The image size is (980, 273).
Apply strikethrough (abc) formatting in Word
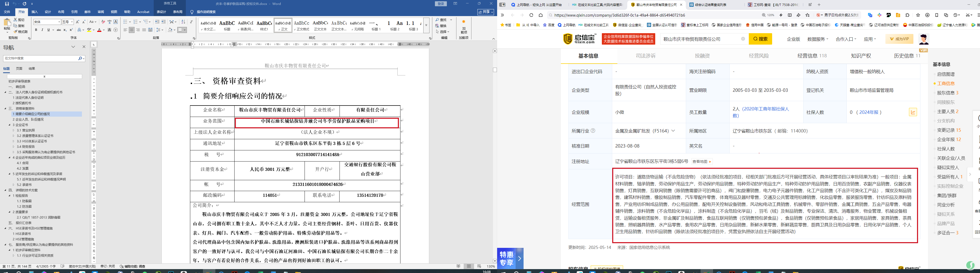click(x=59, y=30)
